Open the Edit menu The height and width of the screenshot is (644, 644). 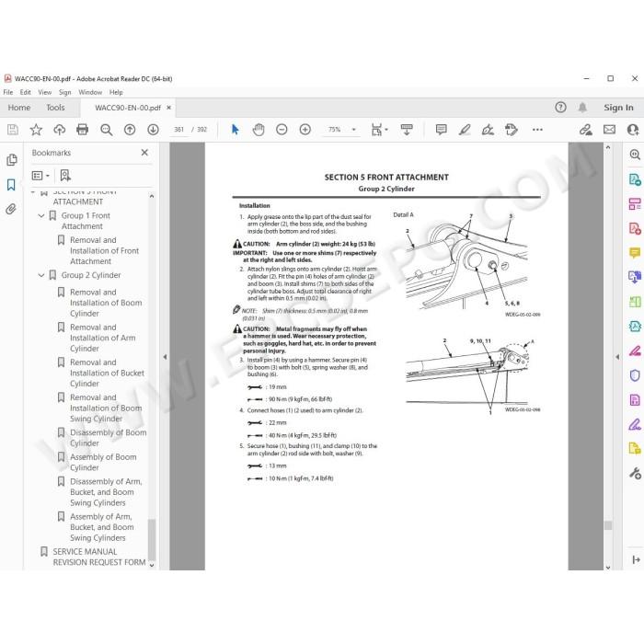pos(26,92)
